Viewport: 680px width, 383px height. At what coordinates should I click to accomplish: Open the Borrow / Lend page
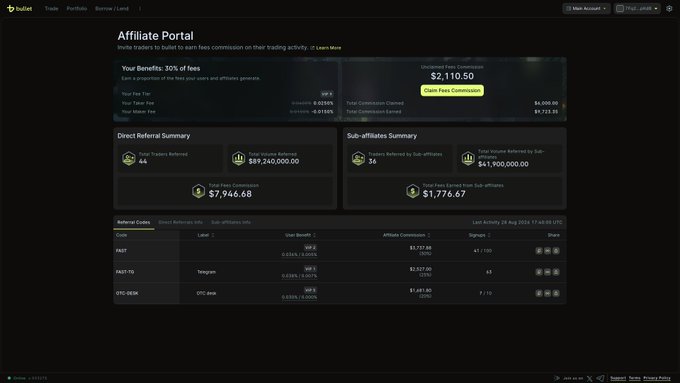coord(112,8)
